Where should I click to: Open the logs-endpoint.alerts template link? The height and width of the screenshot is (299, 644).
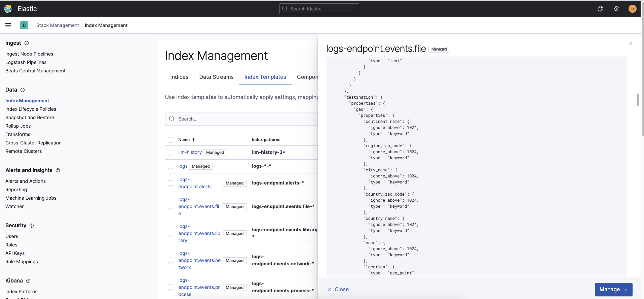[195, 183]
